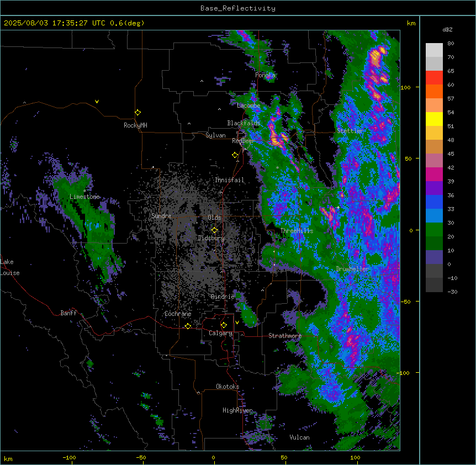The width and height of the screenshot is (476, 465).
Task: Click the Banff town label
Action: pos(68,313)
